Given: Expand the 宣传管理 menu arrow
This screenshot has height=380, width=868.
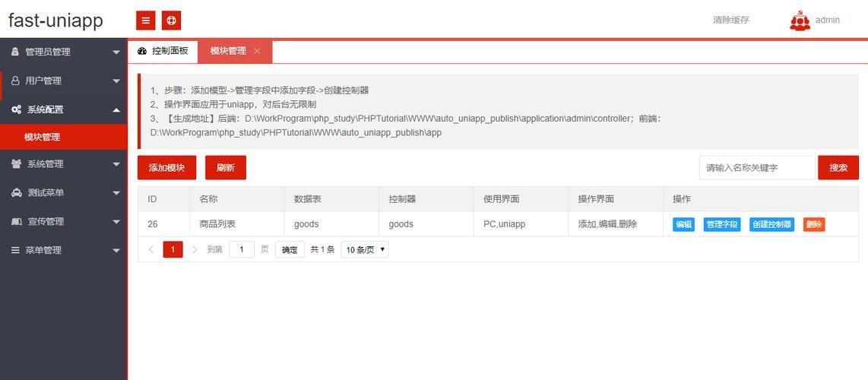Looking at the screenshot, I should click(116, 221).
